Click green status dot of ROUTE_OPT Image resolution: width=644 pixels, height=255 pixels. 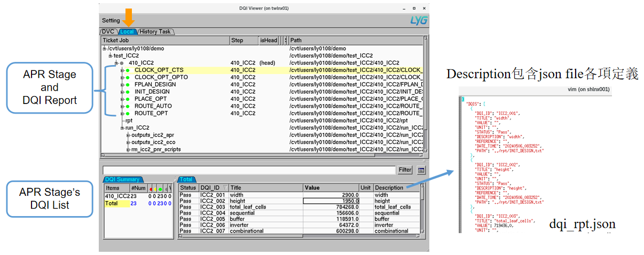coord(128,114)
